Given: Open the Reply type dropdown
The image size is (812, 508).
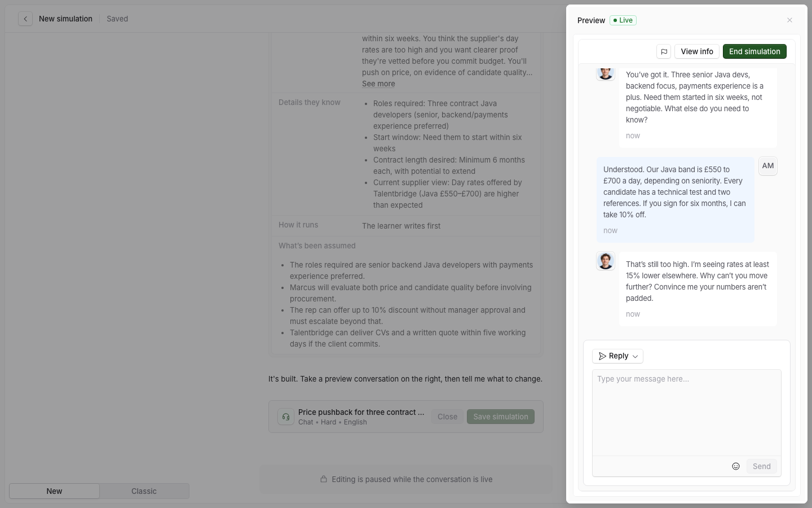Looking at the screenshot, I should 617,356.
